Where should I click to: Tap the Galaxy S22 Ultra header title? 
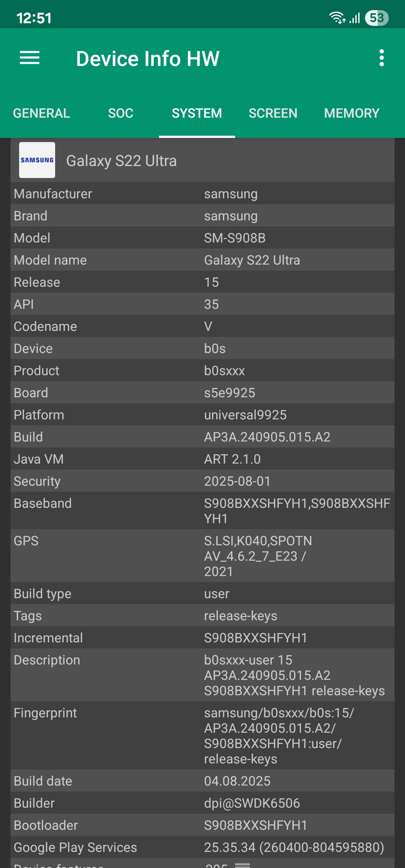121,161
